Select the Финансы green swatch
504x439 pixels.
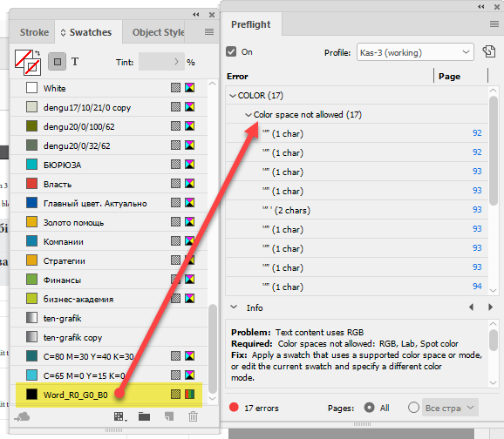click(109, 280)
